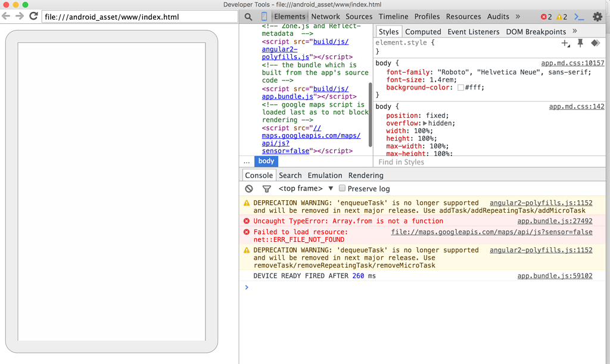Open the angular2-polyfills.js:1152 link
The image size is (610, 364).
coord(541,201)
